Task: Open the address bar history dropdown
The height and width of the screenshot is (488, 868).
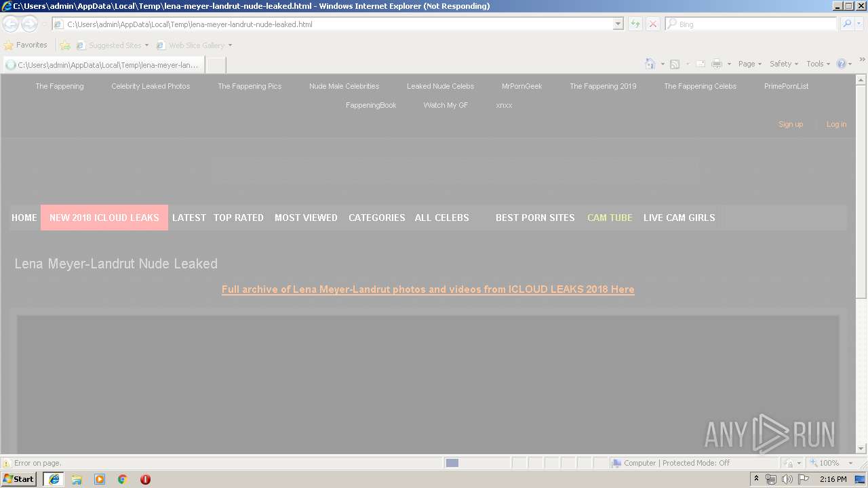Action: (618, 24)
